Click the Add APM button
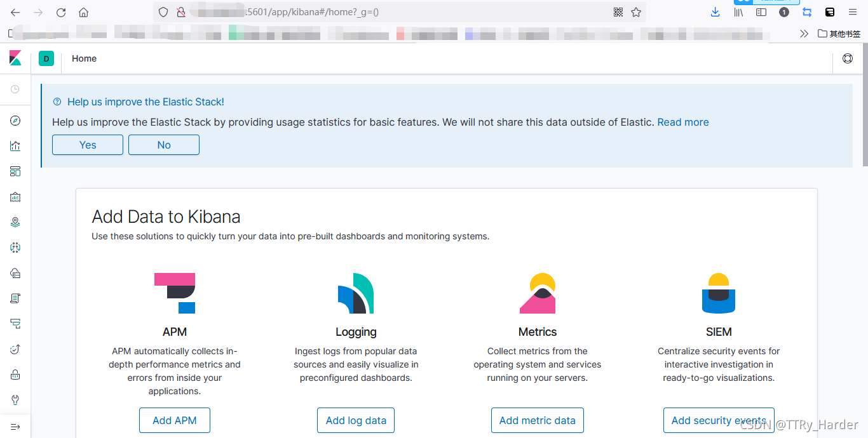The height and width of the screenshot is (438, 868). click(175, 420)
